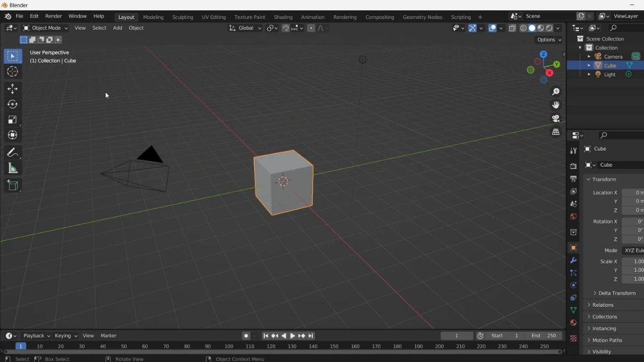Switch to Modeling workspace tab

point(153,17)
